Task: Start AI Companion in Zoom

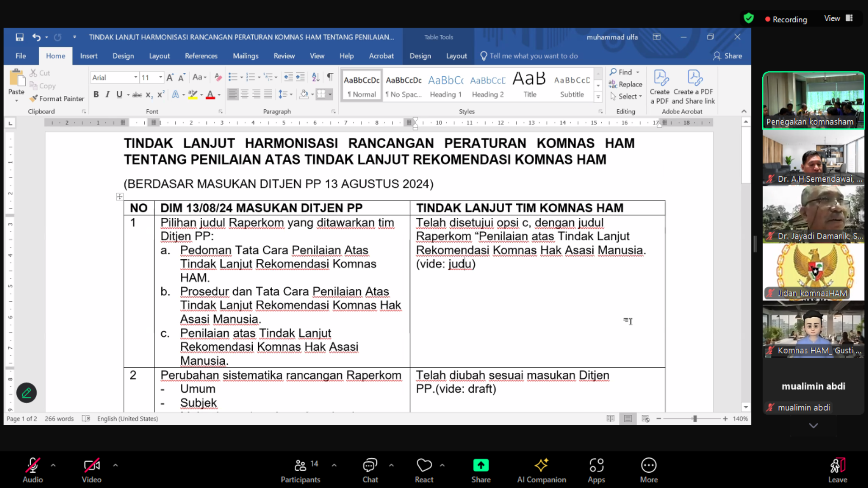Action: 542,470
